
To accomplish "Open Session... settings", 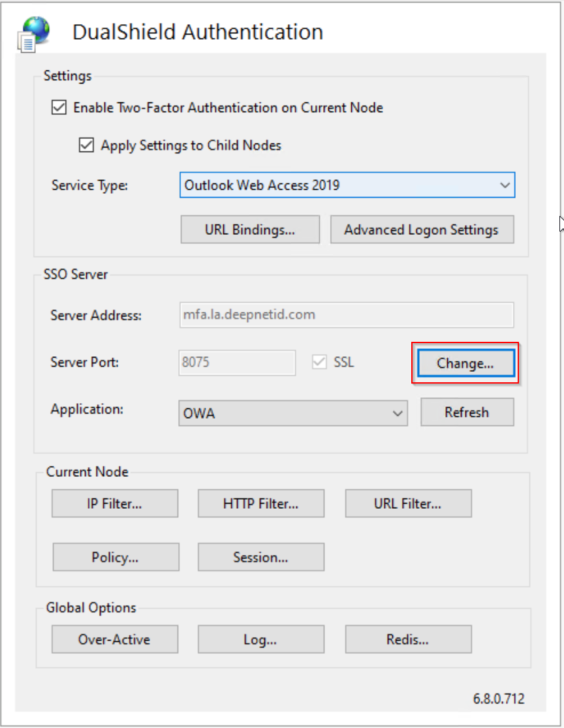I will (x=260, y=557).
